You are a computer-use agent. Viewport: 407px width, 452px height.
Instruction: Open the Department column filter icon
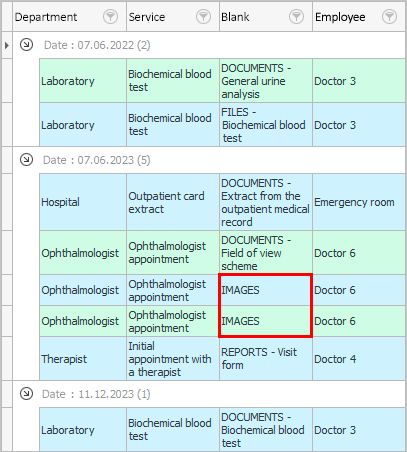pyautogui.click(x=110, y=17)
